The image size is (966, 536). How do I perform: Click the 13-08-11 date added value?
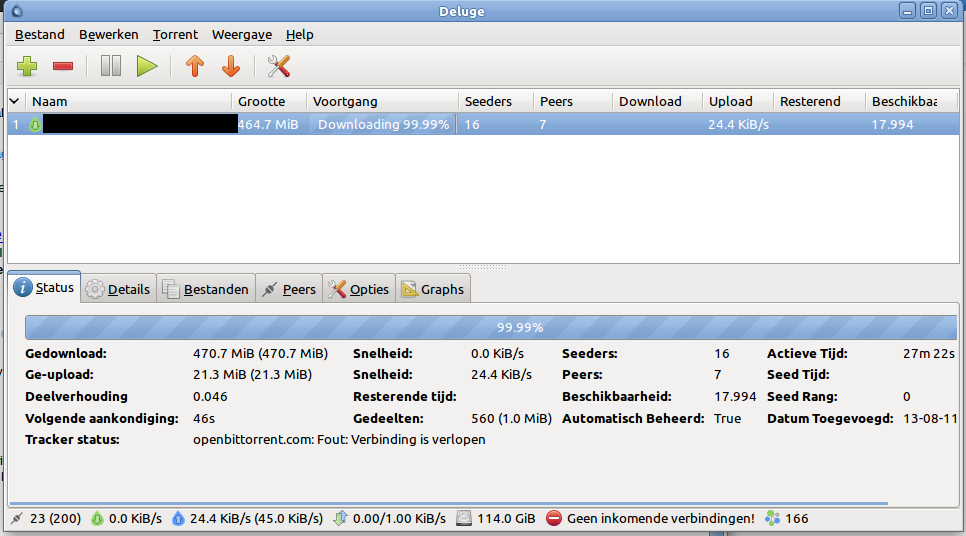click(x=930, y=418)
